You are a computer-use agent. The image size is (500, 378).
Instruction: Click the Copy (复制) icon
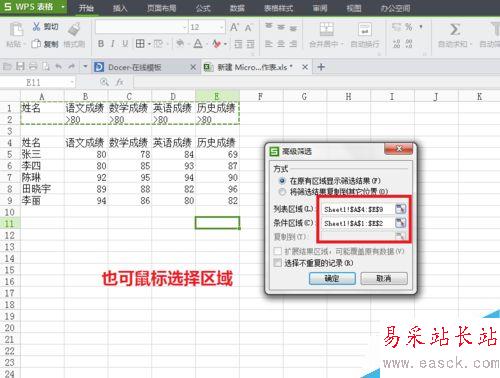[x=36, y=44]
